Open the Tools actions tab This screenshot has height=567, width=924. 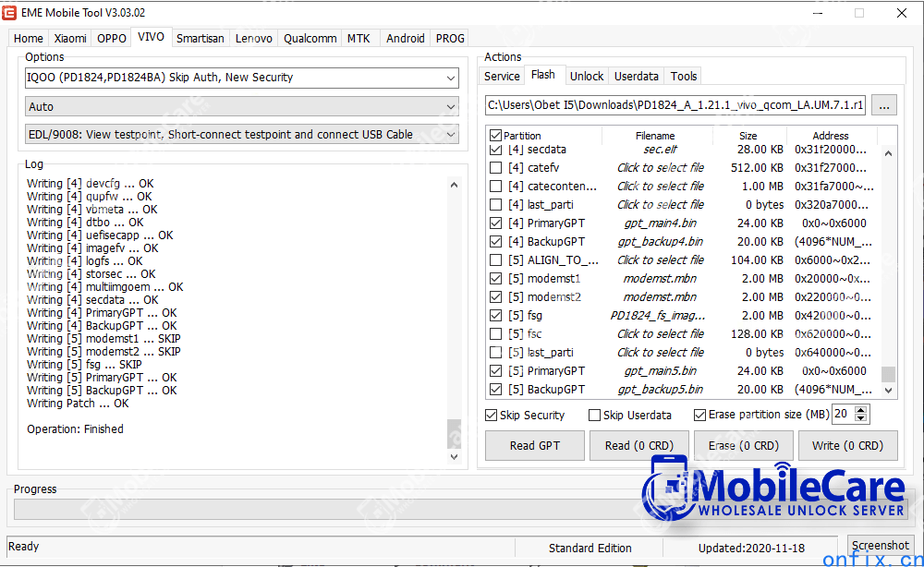pos(684,76)
